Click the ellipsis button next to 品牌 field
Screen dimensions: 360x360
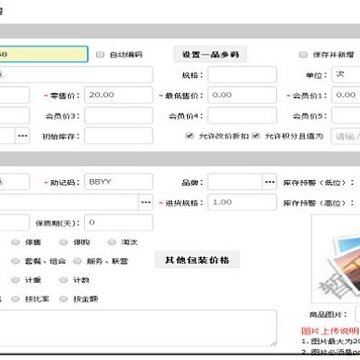point(269,182)
